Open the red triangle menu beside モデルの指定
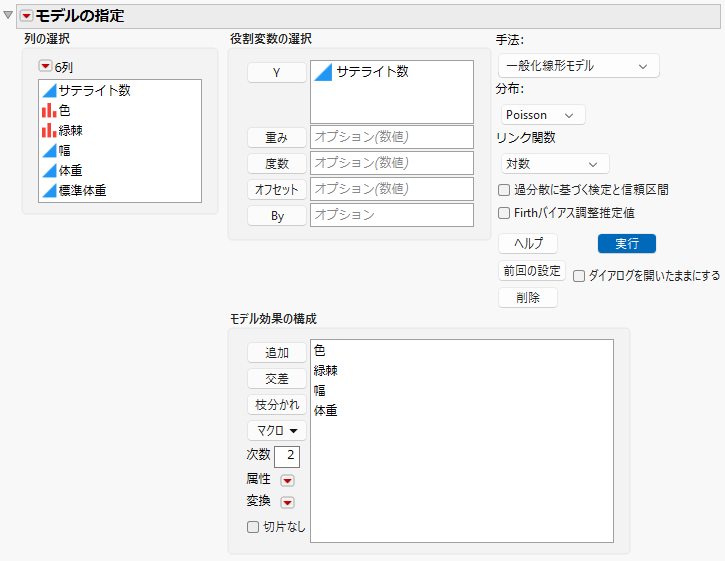Screen dimensions: 725x561 [x=26, y=16]
